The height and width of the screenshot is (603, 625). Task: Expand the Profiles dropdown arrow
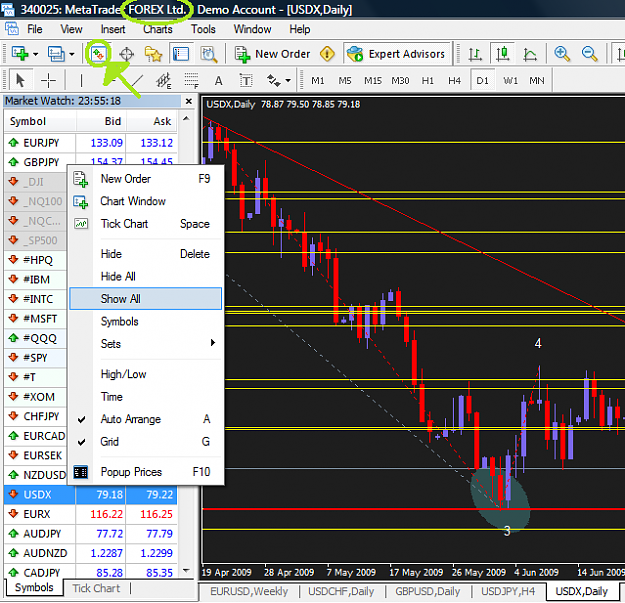pyautogui.click(x=72, y=54)
